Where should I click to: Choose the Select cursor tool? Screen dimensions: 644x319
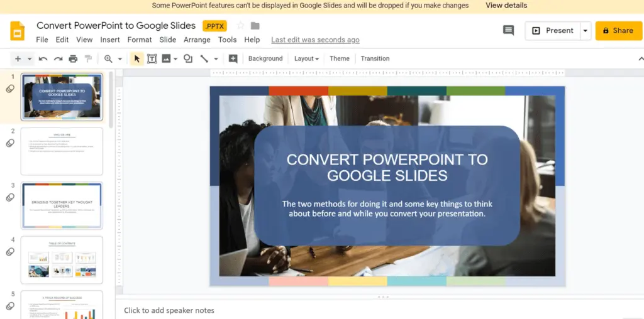(136, 58)
